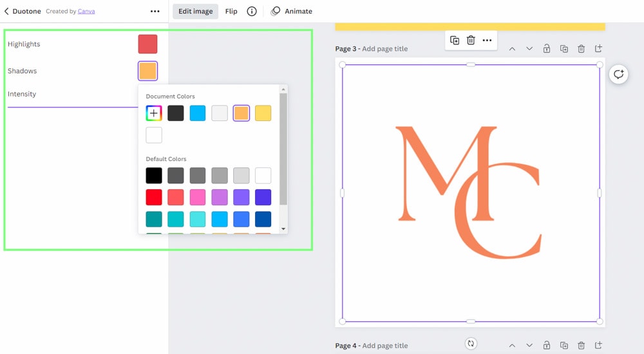Image resolution: width=644 pixels, height=354 pixels.
Task: Move Page 3 up
Action: point(512,49)
